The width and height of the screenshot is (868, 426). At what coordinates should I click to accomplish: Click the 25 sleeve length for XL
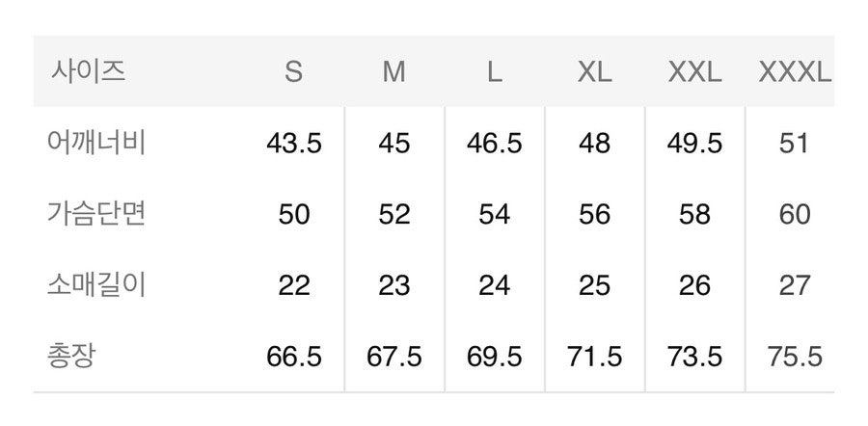(x=594, y=286)
